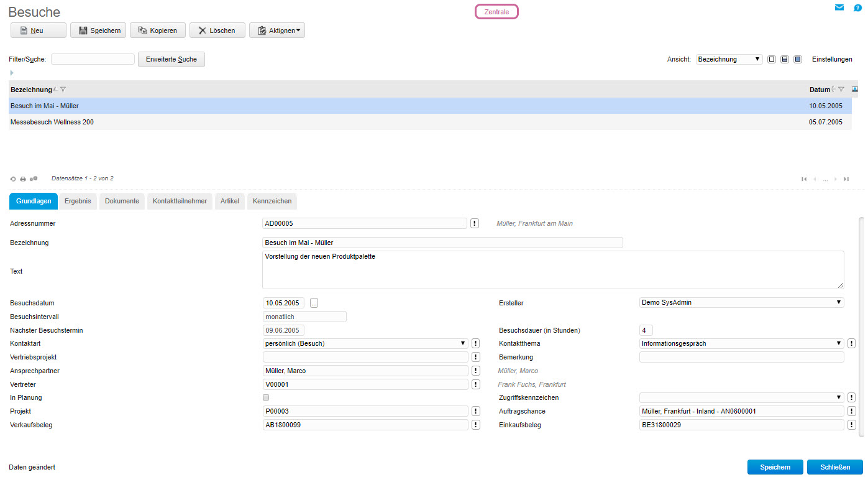Click the lookup icon beside Verkaufsbeleg field
The image size is (868, 477).
tap(476, 425)
